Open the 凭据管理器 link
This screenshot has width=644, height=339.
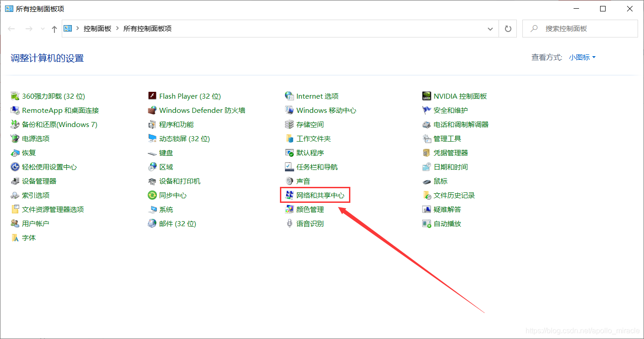point(451,153)
